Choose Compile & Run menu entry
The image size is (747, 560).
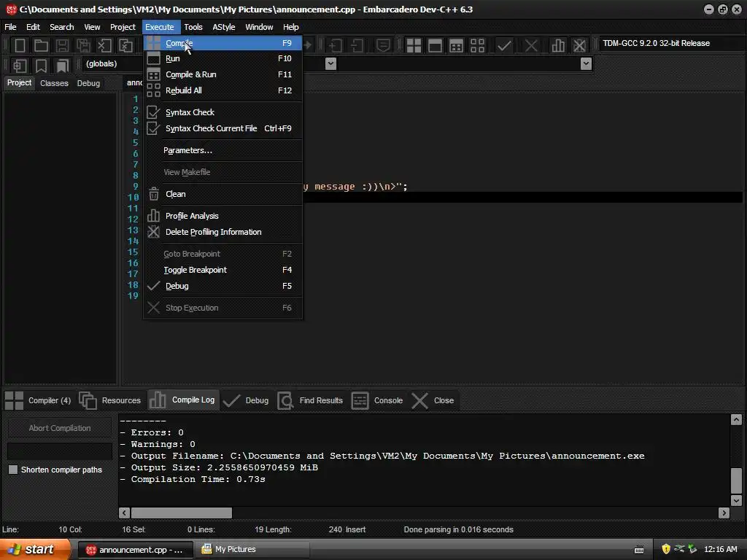(222, 74)
